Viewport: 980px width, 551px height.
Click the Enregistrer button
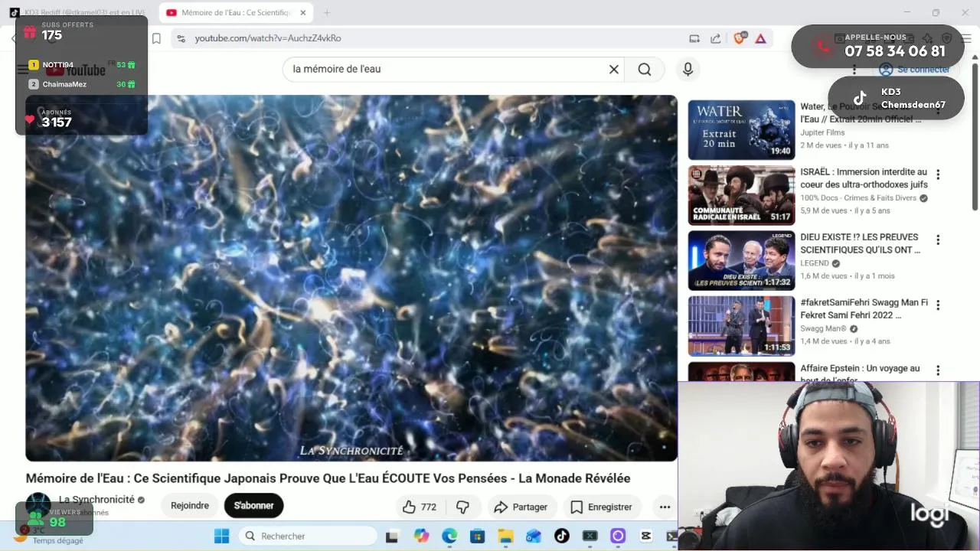click(602, 507)
